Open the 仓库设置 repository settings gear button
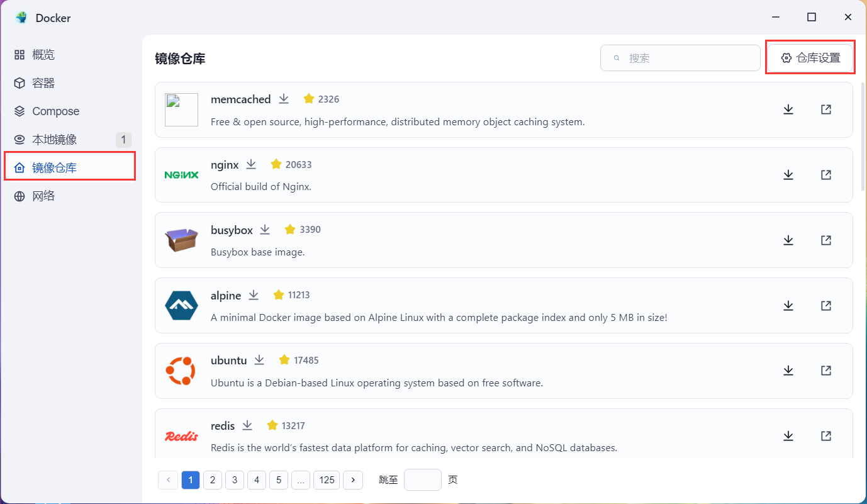The height and width of the screenshot is (504, 867). pyautogui.click(x=810, y=57)
